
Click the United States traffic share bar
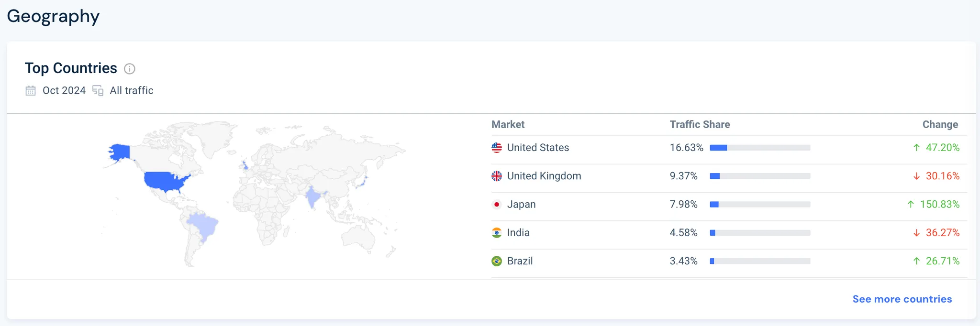pyautogui.click(x=760, y=148)
